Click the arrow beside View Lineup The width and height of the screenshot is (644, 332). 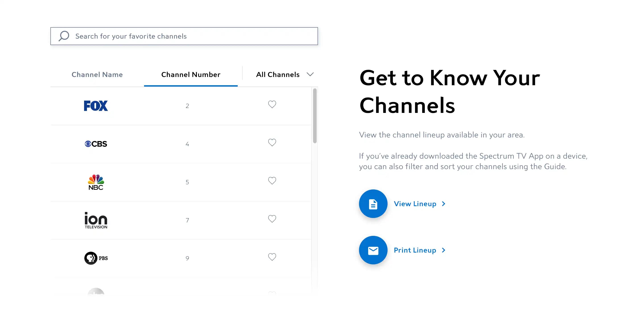444,204
